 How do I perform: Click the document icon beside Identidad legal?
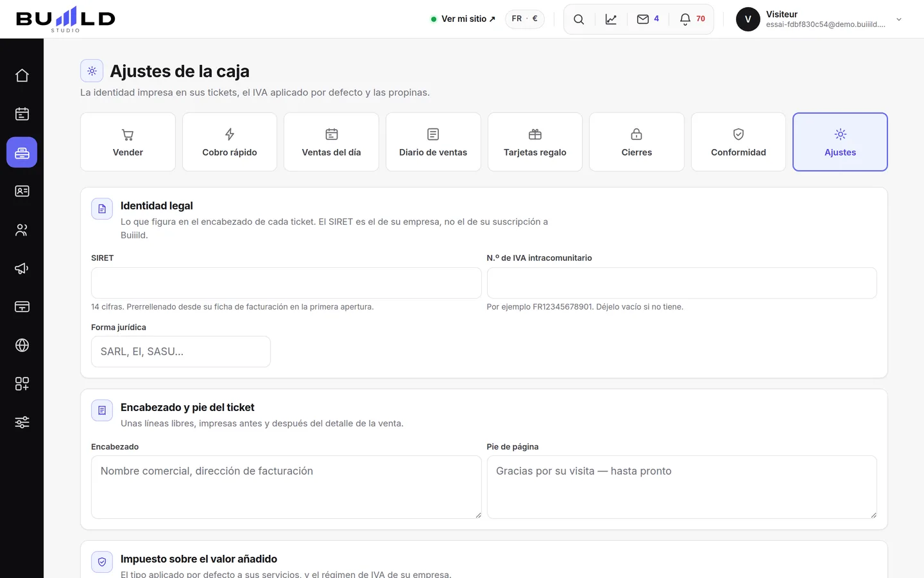coord(102,209)
